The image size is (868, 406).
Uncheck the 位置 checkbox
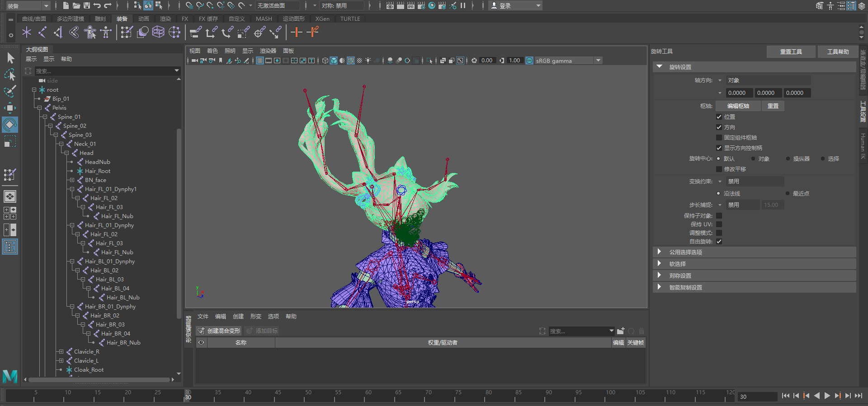point(719,117)
